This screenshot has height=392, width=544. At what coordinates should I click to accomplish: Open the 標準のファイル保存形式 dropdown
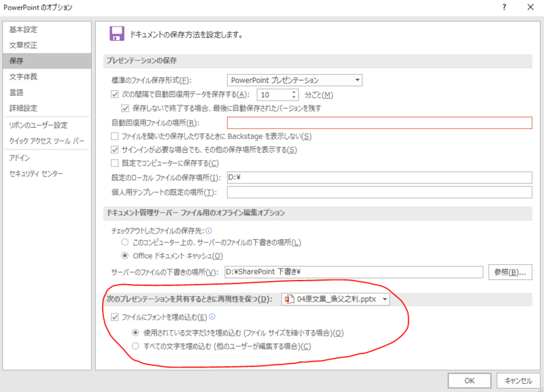click(x=356, y=79)
